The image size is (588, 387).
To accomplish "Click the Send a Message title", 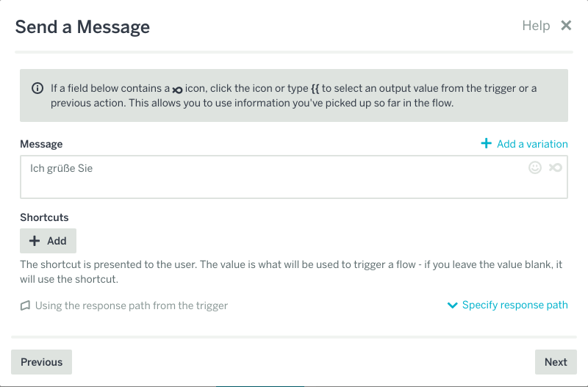I will 82,27.
